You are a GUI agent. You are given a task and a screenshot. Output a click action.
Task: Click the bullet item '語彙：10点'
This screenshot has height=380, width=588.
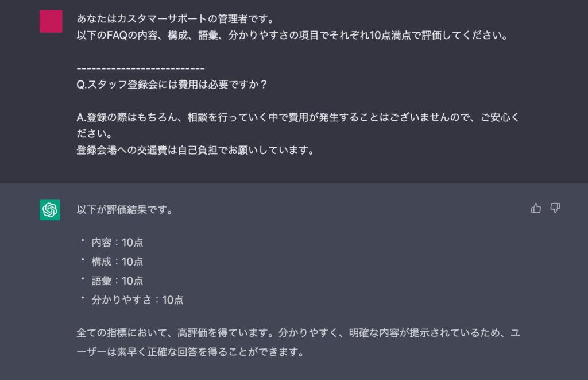pyautogui.click(x=117, y=281)
